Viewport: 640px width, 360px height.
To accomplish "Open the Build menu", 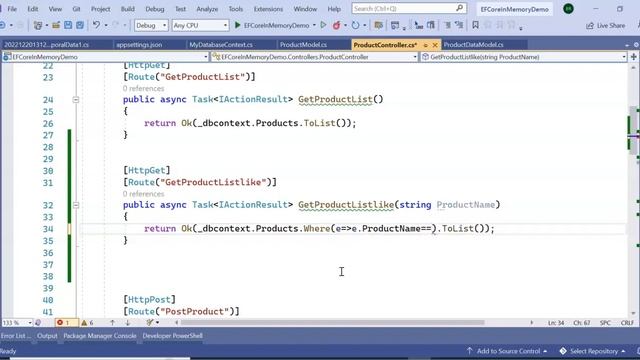I will (x=128, y=9).
